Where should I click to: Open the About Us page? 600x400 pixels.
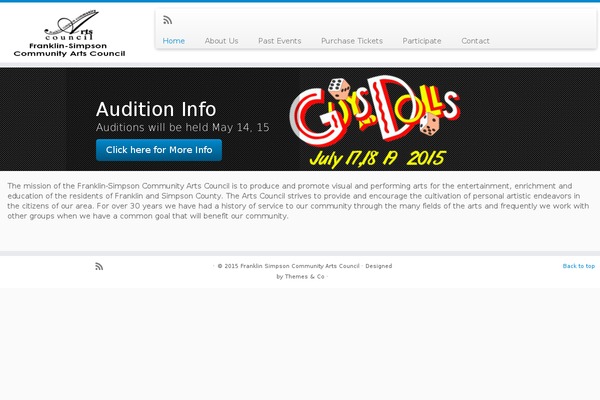tap(221, 41)
